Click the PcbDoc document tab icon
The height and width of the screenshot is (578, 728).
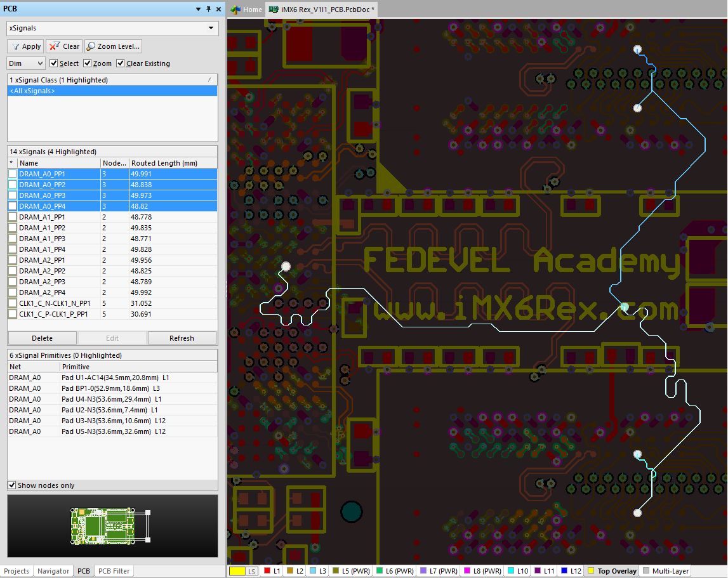tap(274, 10)
